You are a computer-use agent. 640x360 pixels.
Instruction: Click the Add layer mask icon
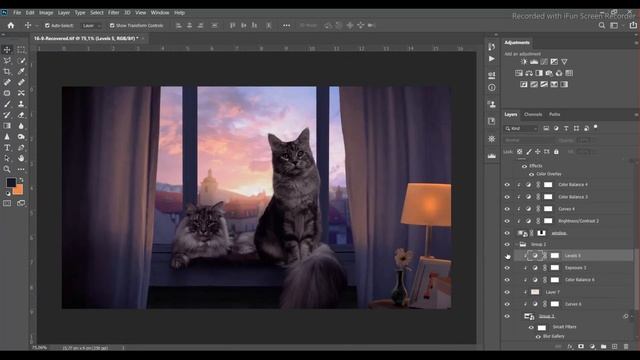tap(581, 347)
